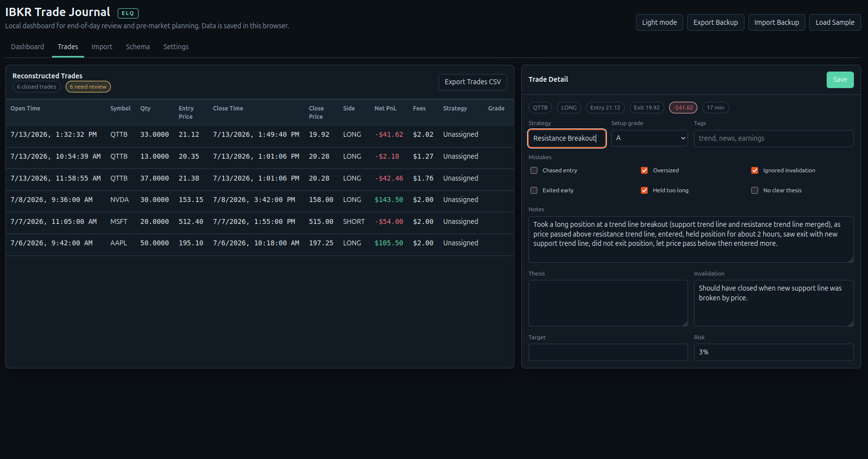The image size is (868, 459).
Task: Open the Schema tab
Action: [x=138, y=47]
